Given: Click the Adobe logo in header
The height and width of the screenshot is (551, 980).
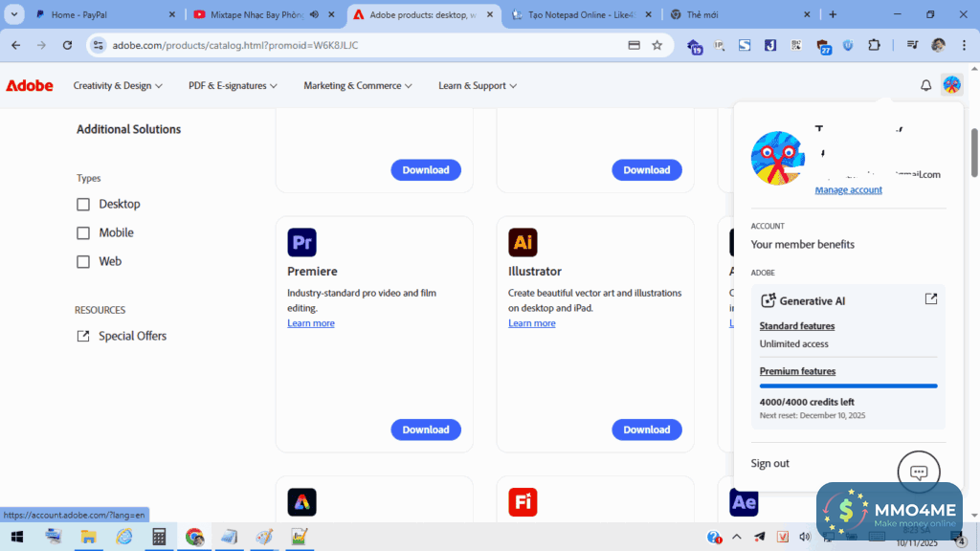Looking at the screenshot, I should click(30, 85).
